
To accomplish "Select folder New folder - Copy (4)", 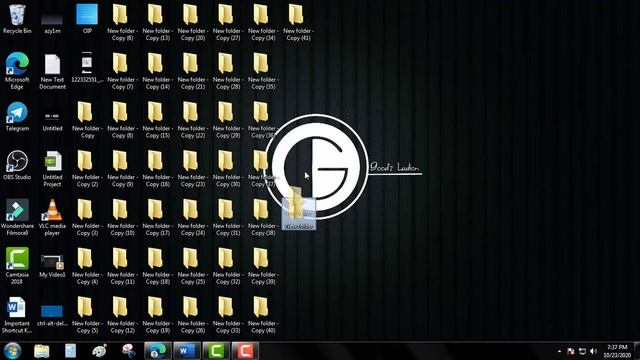I will tap(87, 266).
